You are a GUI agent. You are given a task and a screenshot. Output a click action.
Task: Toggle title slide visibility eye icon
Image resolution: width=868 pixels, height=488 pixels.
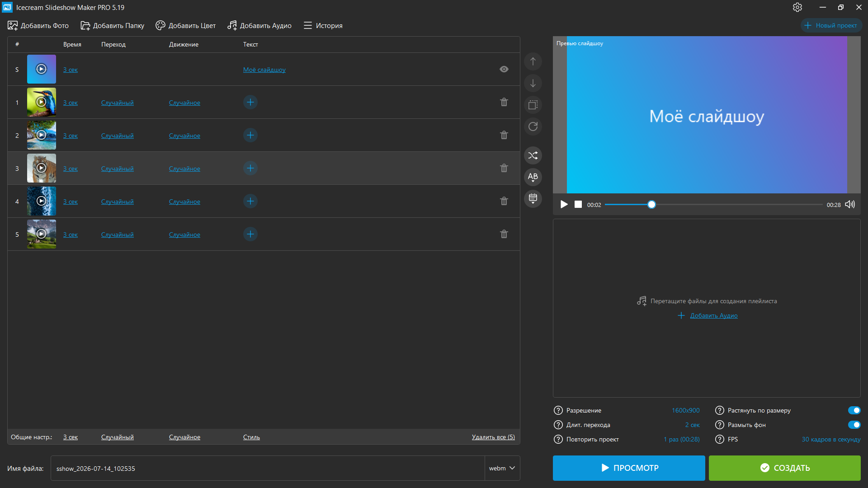point(504,69)
